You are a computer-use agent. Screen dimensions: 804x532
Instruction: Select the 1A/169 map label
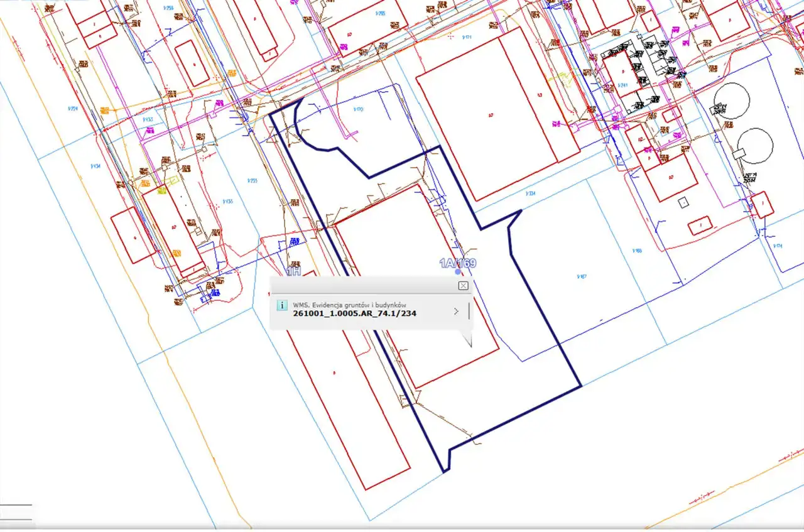pos(457,263)
